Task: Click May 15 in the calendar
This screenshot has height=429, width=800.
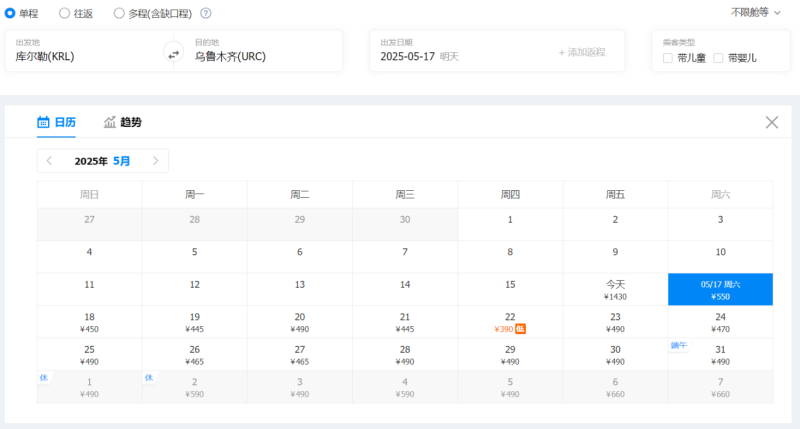Action: pos(510,290)
